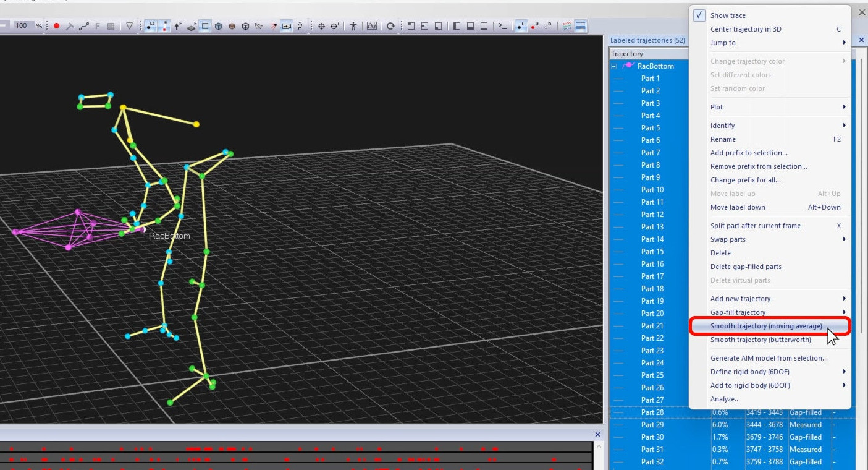Click the zoom percentage field showing 100

click(x=22, y=26)
